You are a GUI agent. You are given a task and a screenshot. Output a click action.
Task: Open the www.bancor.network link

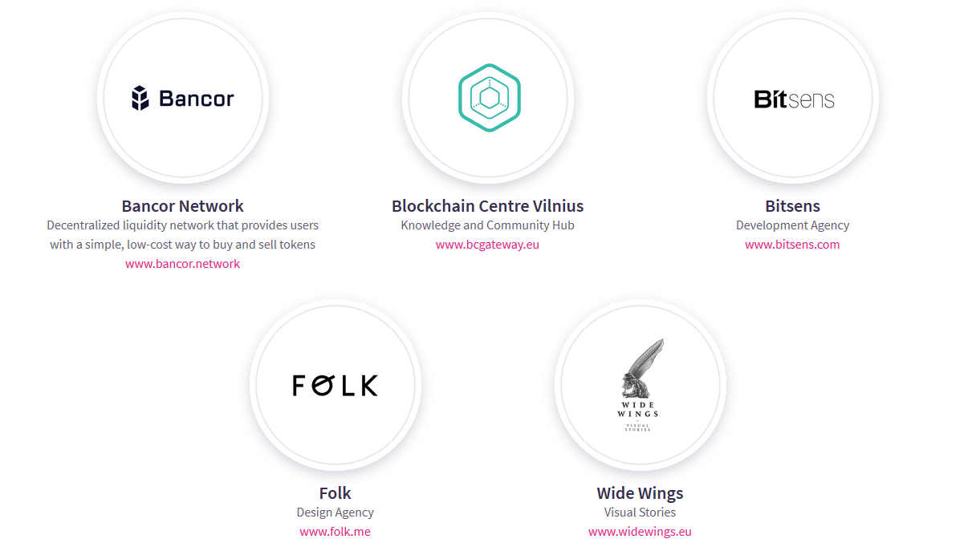[183, 264]
